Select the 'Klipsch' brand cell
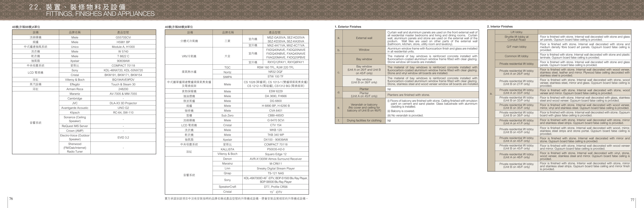This screenshot has height=208, width=644. click(75, 113)
